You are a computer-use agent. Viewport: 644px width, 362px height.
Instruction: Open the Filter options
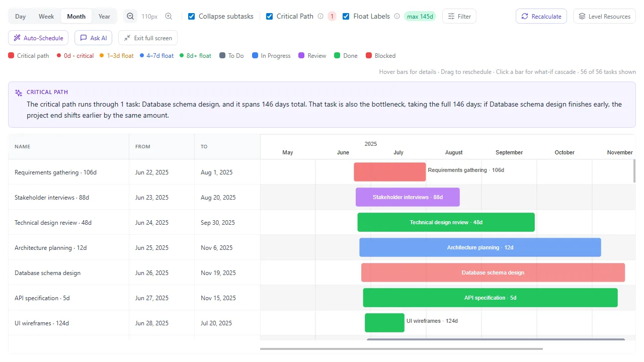(459, 16)
